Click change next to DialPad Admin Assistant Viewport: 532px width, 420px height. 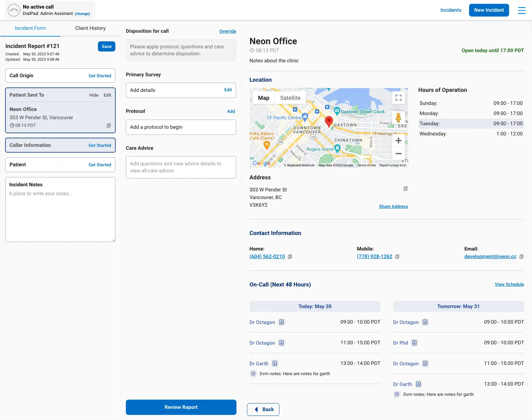point(82,14)
